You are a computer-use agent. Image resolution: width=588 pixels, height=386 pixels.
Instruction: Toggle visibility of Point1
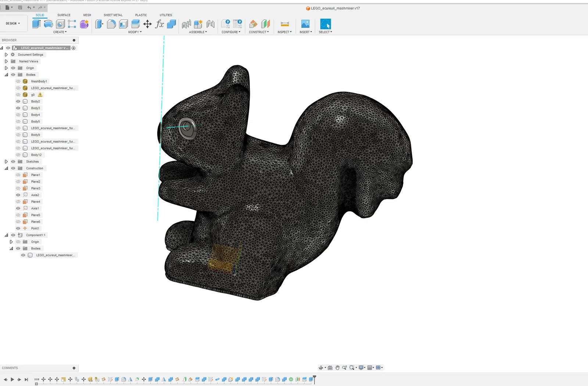(x=18, y=228)
